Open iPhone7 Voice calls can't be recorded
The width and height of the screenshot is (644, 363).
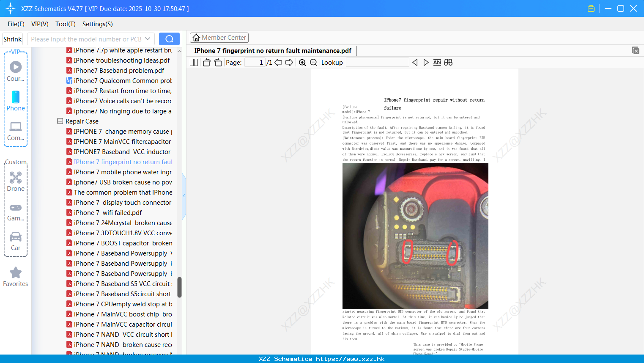pyautogui.click(x=119, y=101)
